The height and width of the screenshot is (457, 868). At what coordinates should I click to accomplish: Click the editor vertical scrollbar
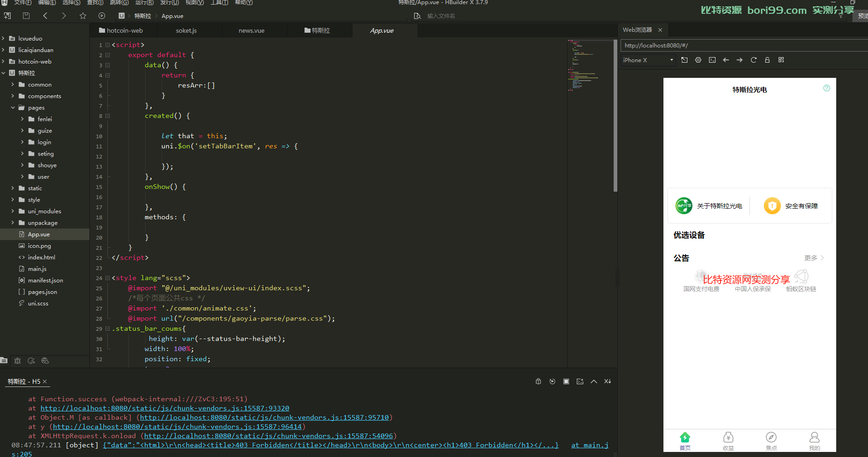point(616,115)
